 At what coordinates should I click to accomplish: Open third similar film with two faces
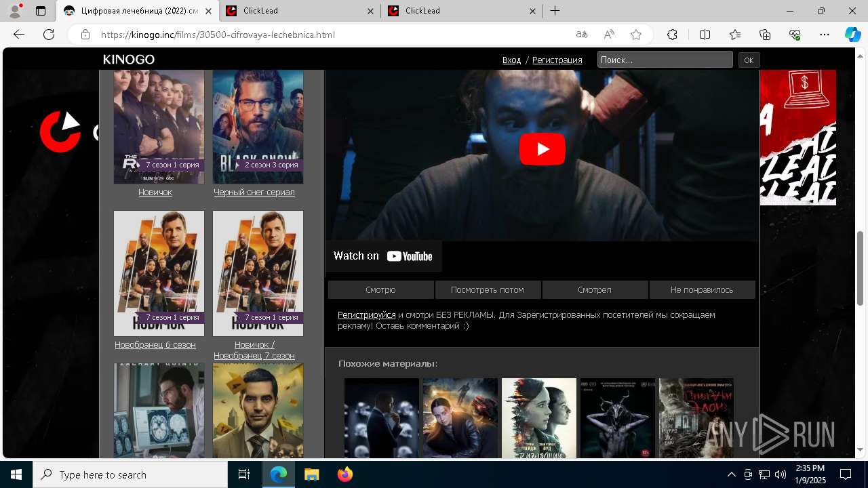[x=539, y=418]
